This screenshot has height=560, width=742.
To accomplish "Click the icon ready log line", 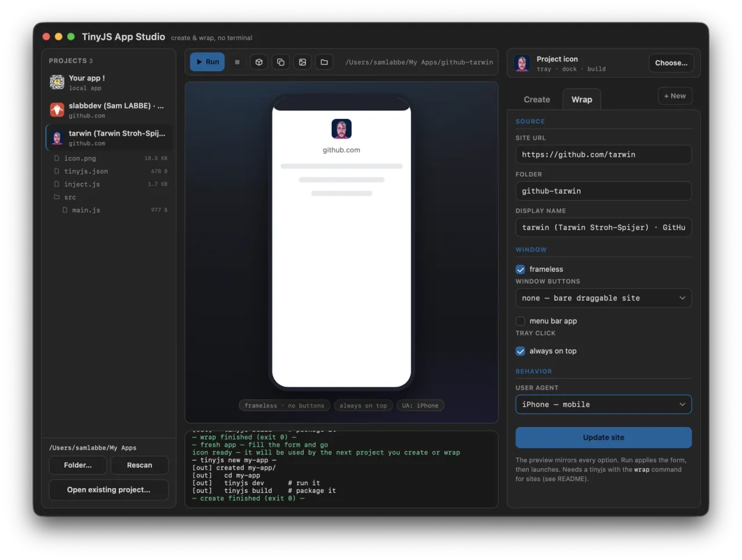I will pyautogui.click(x=326, y=453).
